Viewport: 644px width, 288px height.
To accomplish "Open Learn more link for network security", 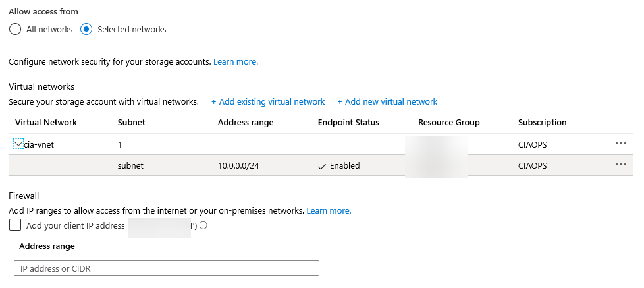I will (x=235, y=62).
